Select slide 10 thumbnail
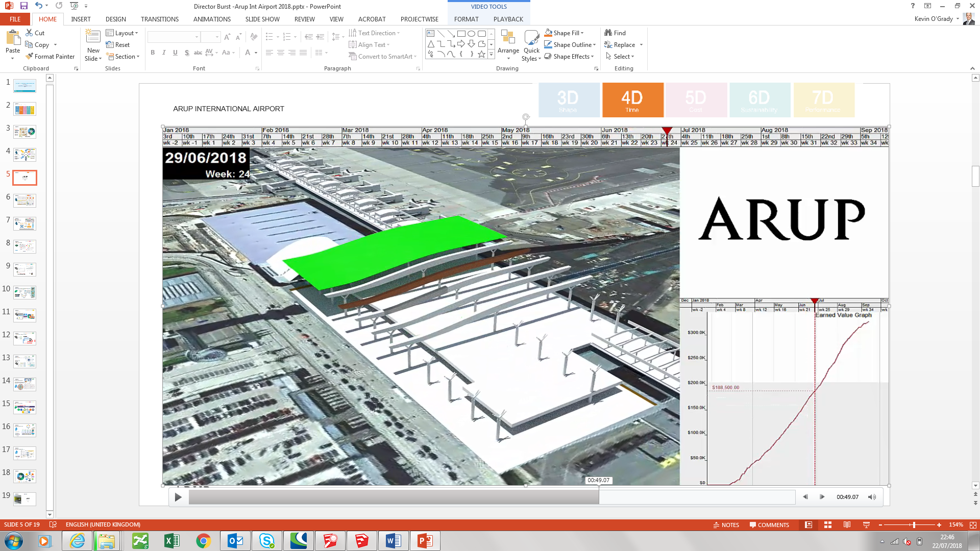 pos(24,292)
